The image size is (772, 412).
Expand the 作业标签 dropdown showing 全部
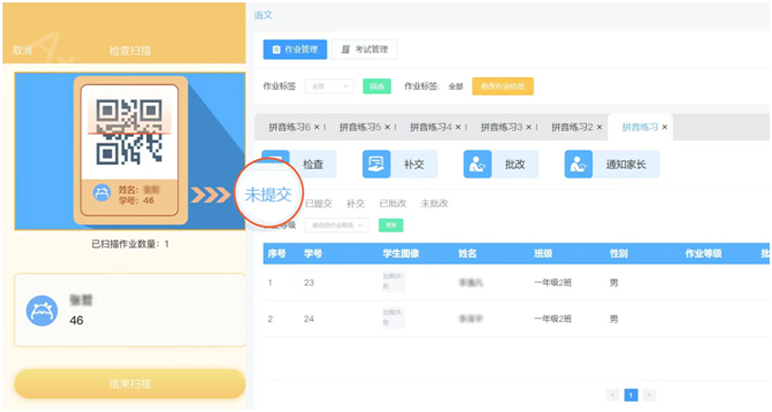pyautogui.click(x=329, y=86)
